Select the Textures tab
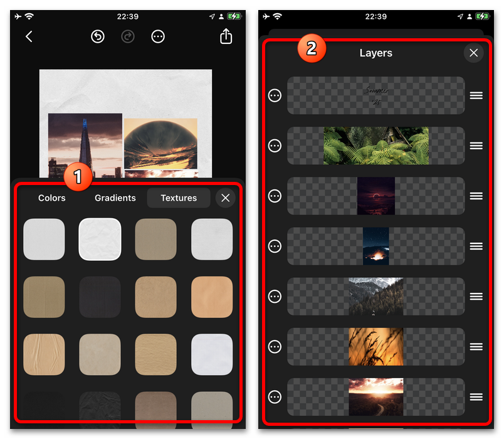Screen dimensions: 504x439 click(x=179, y=198)
